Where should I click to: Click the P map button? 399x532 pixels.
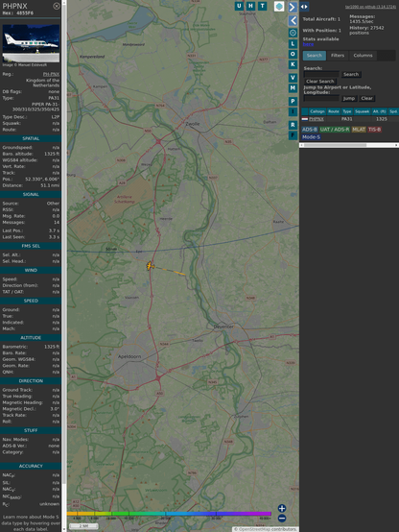[x=293, y=101]
